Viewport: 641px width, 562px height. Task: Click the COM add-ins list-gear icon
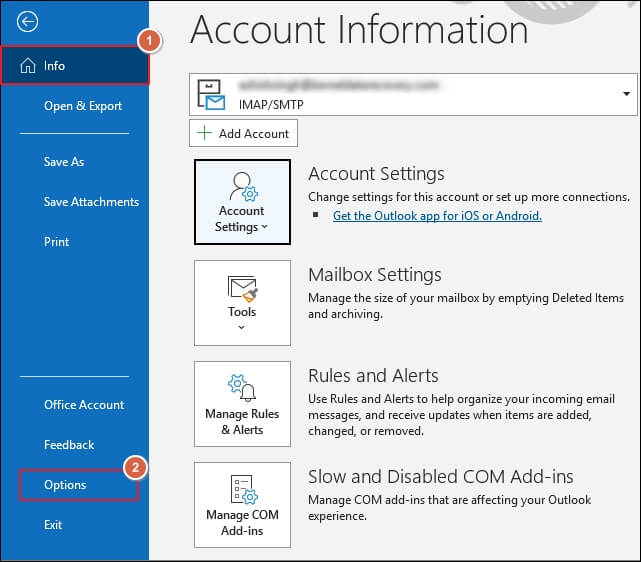point(244,489)
